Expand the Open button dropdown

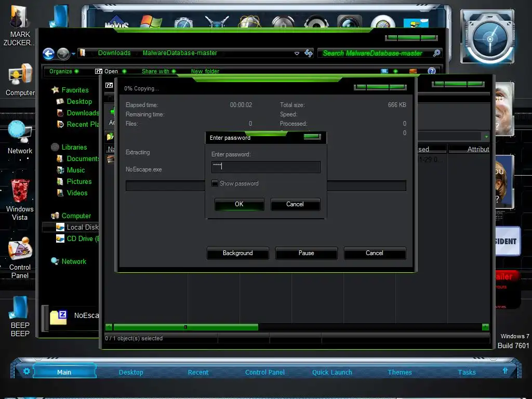[x=124, y=71]
